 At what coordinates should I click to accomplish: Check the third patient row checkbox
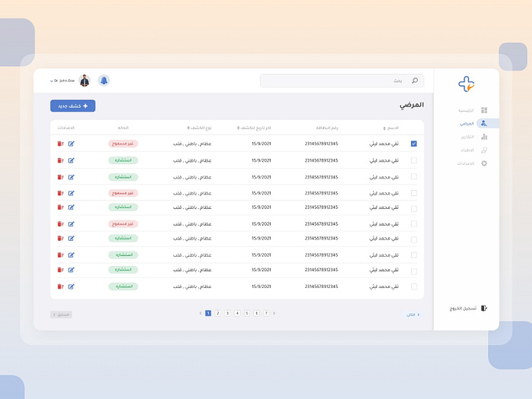tap(414, 176)
